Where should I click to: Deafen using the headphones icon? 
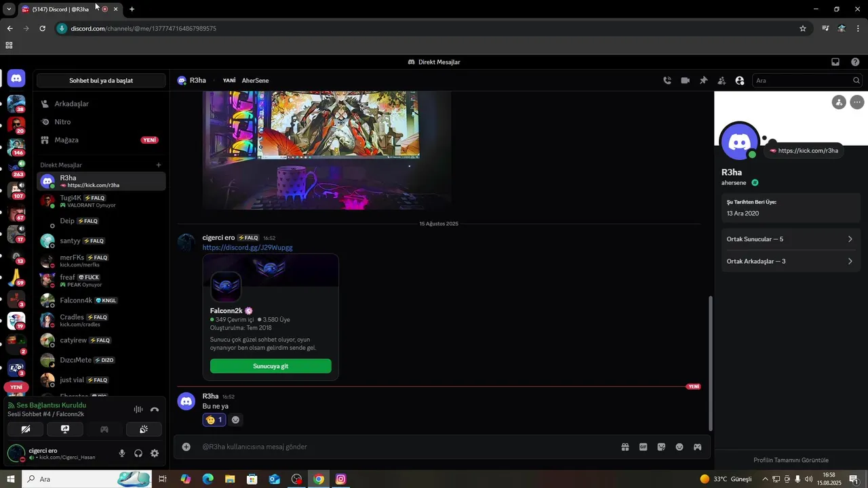(138, 453)
